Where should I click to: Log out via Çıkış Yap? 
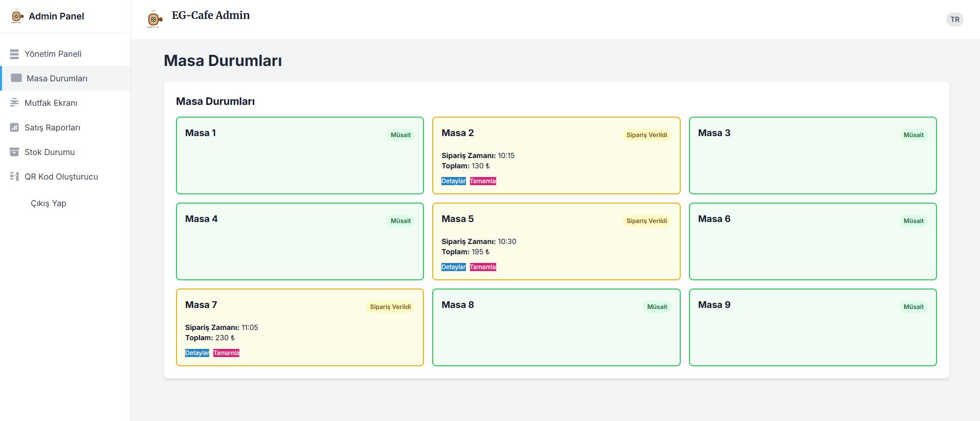pos(49,203)
